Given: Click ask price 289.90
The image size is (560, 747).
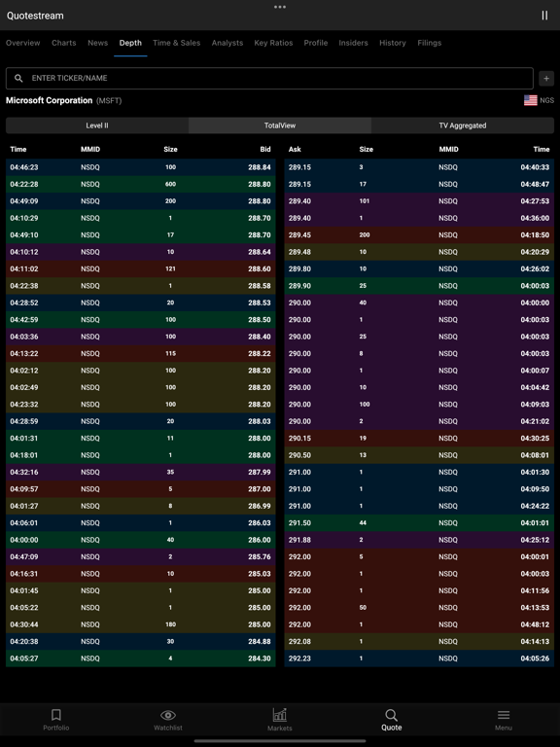Looking at the screenshot, I should click(x=299, y=286).
